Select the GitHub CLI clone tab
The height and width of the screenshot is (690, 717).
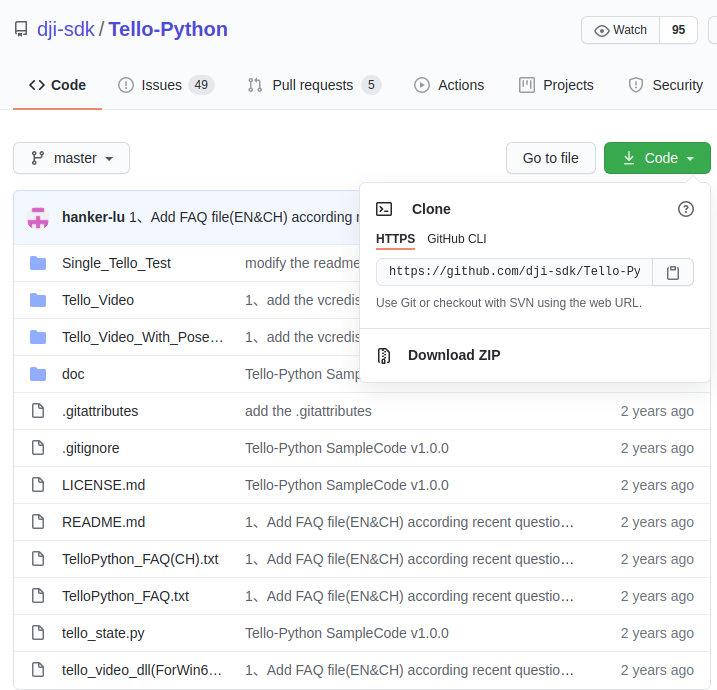pos(456,239)
